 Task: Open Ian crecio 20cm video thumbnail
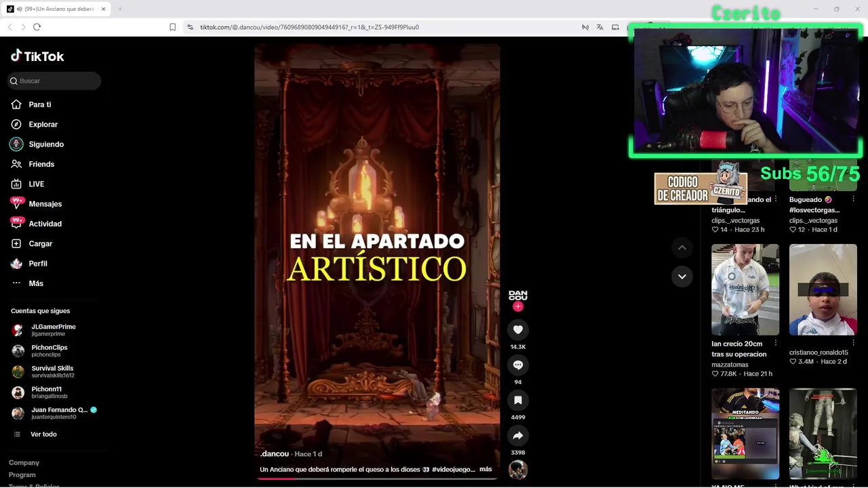745,289
